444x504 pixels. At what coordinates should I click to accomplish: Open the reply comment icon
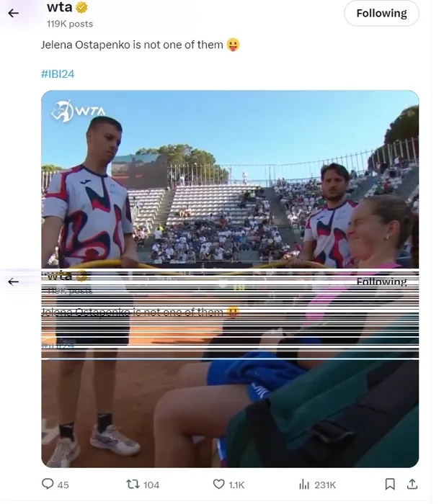(x=48, y=484)
